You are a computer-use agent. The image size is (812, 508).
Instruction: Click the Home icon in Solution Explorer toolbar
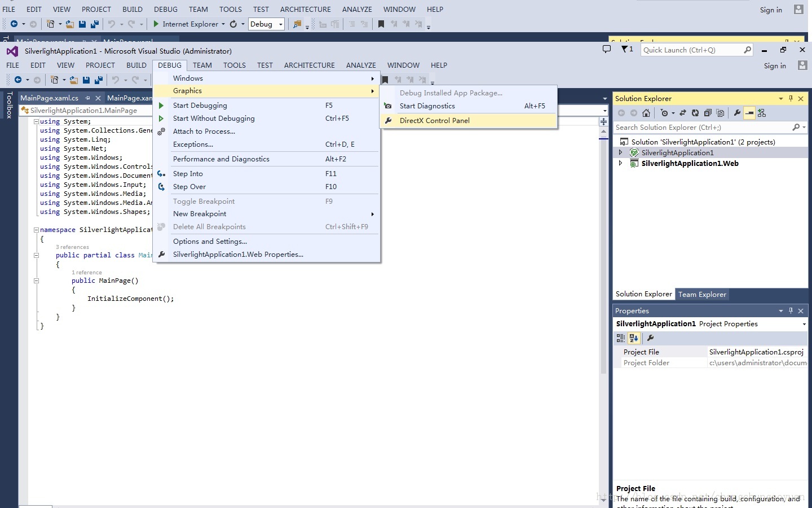point(646,113)
